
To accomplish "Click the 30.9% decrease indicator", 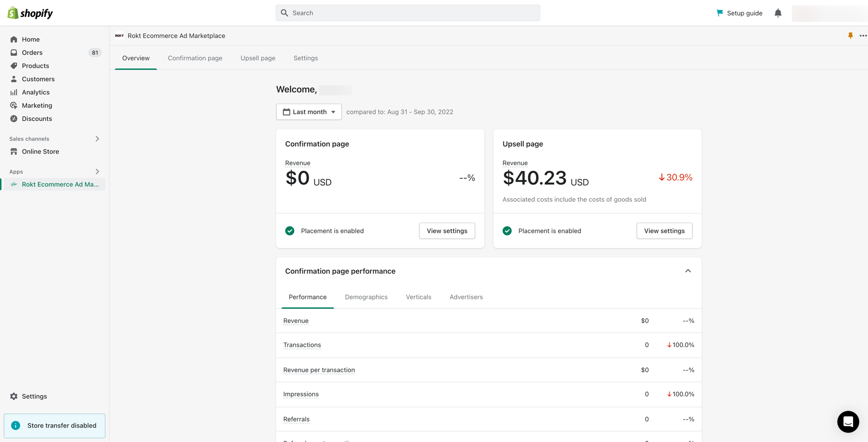I will click(x=676, y=177).
